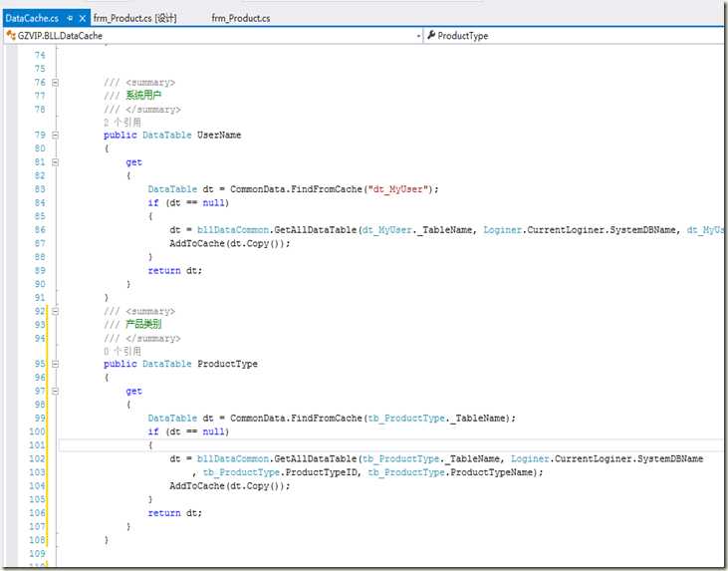Click the "2 个引用" references link
The image size is (728, 571).
point(121,122)
